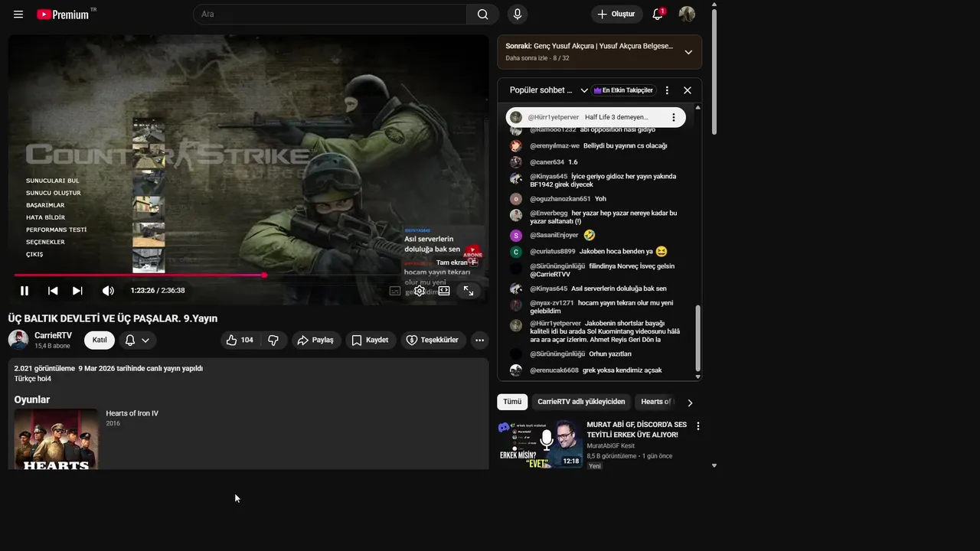This screenshot has height=551, width=980.
Task: Open pinned message options menu
Action: click(673, 117)
